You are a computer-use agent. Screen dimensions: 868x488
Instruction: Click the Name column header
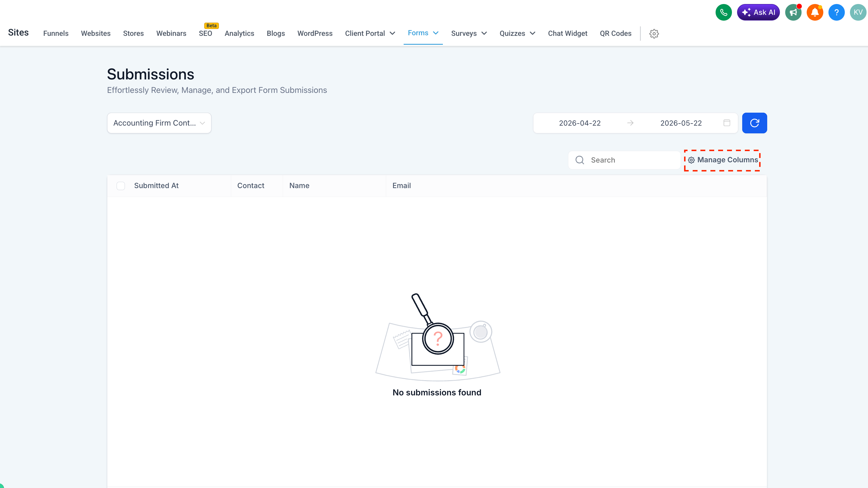tap(299, 186)
